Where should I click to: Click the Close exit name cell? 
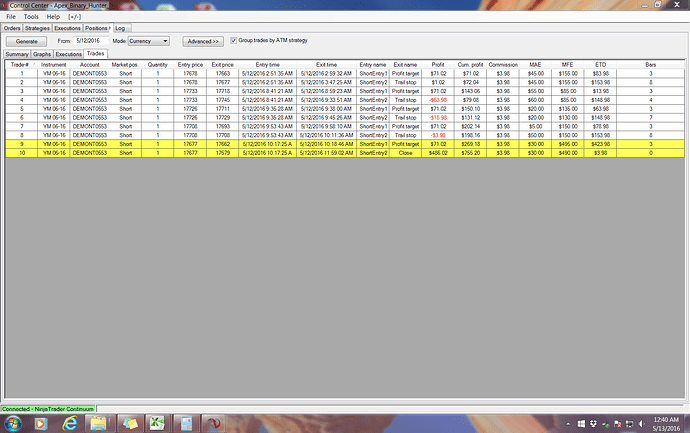point(405,153)
